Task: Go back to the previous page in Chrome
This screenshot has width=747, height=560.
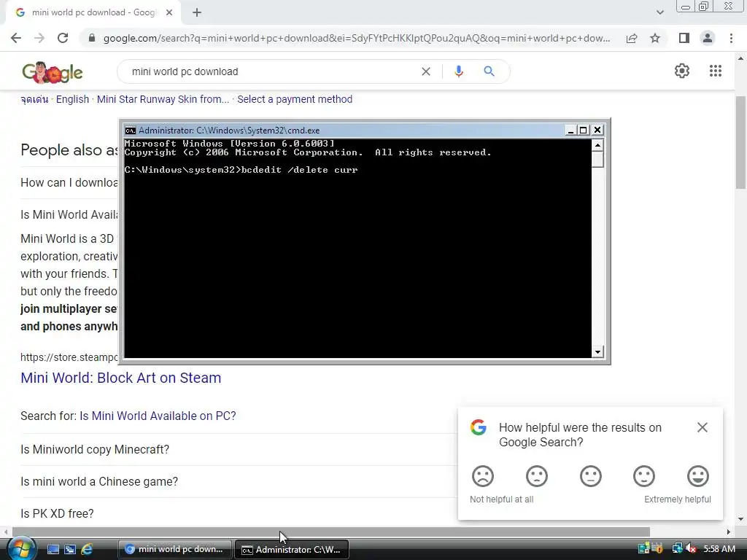Action: tap(16, 38)
